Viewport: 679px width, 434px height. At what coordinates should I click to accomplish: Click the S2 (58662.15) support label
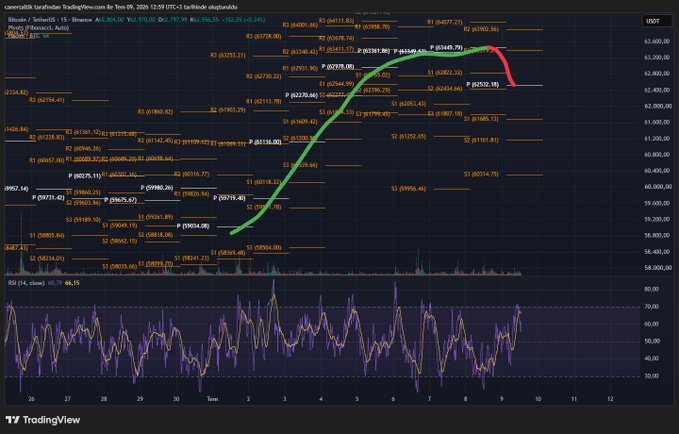(x=120, y=241)
